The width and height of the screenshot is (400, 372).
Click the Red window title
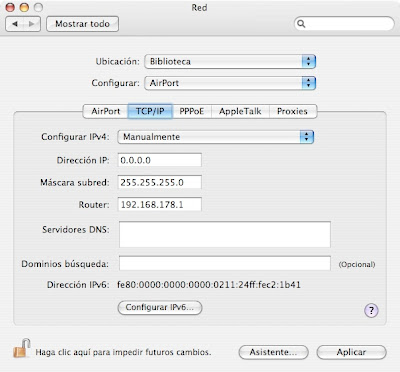(x=199, y=7)
